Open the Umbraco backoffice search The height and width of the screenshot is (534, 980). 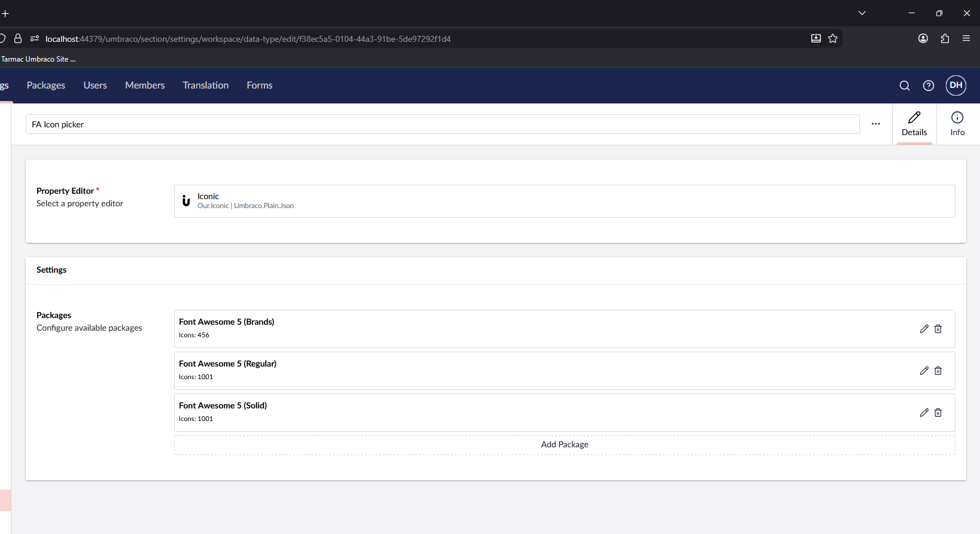(904, 86)
